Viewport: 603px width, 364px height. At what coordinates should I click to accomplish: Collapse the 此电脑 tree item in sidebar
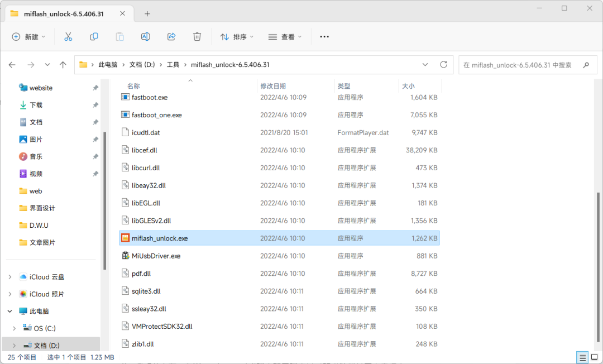click(x=10, y=311)
